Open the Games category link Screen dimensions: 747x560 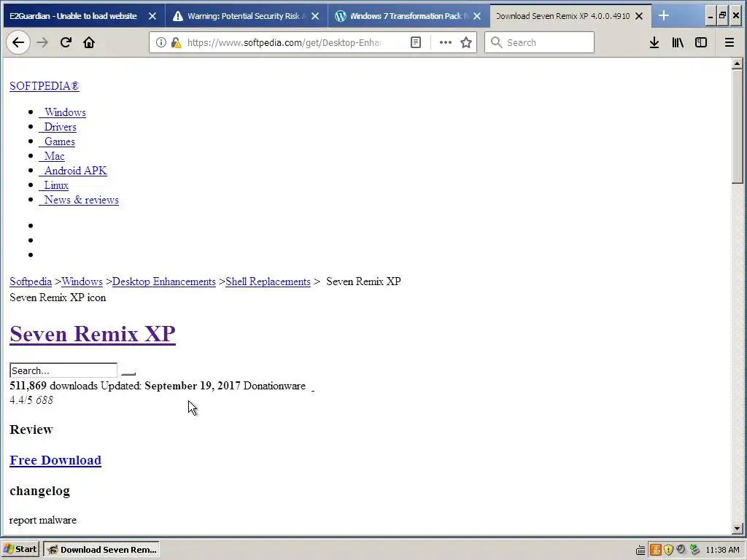[57, 141]
